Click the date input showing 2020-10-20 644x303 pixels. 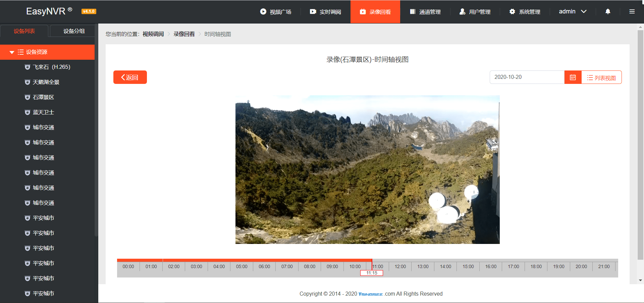click(x=527, y=77)
